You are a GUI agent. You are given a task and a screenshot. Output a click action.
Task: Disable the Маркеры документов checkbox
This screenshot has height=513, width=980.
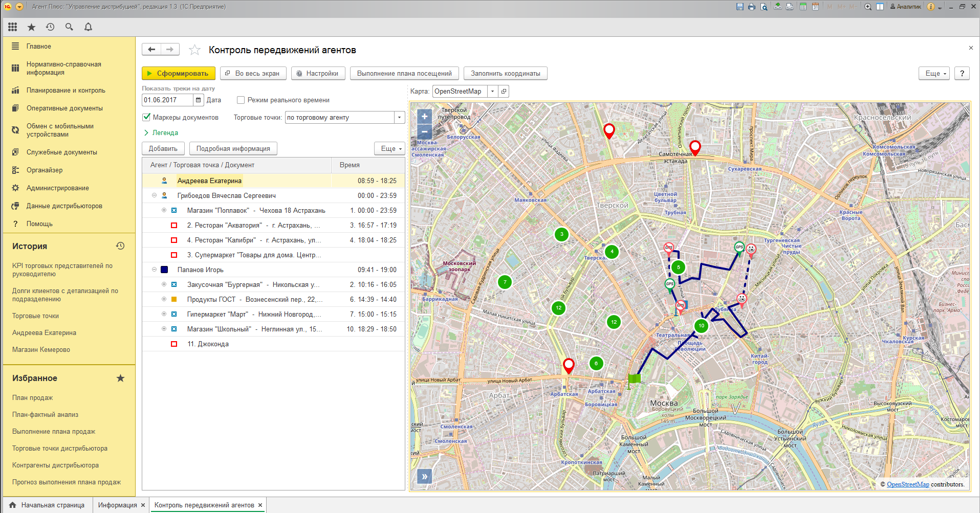147,117
